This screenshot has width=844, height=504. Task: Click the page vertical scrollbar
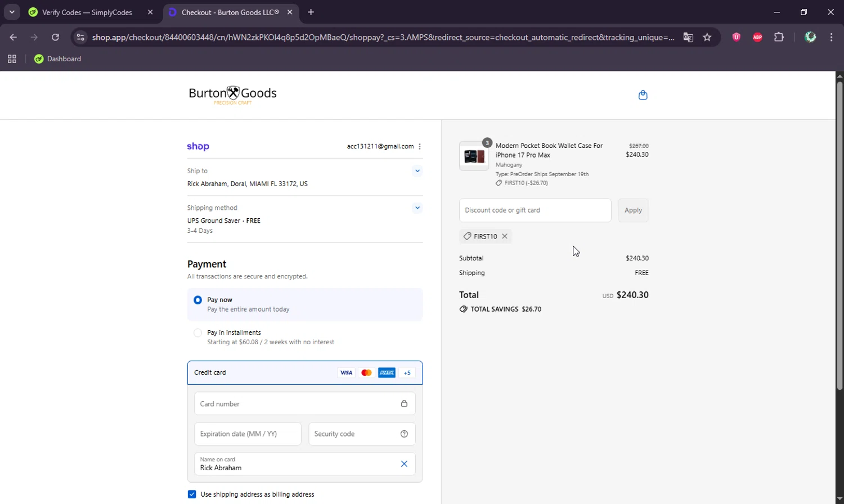pos(839,236)
